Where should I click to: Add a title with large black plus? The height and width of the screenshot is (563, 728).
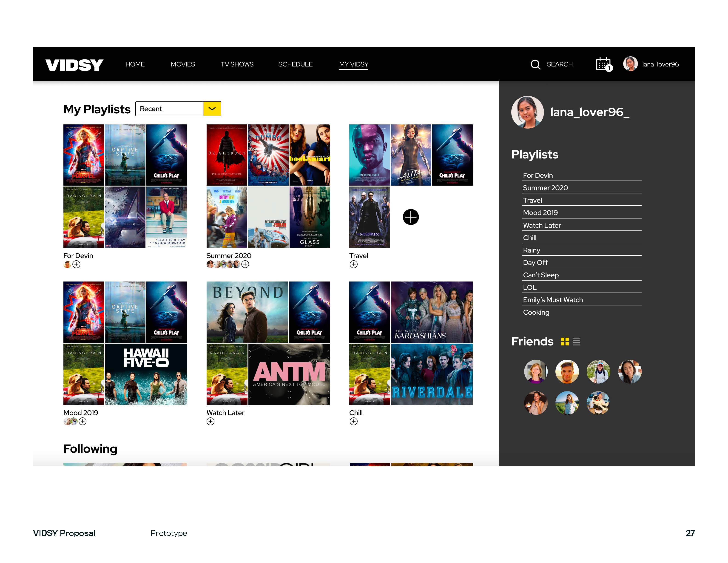pyautogui.click(x=411, y=217)
